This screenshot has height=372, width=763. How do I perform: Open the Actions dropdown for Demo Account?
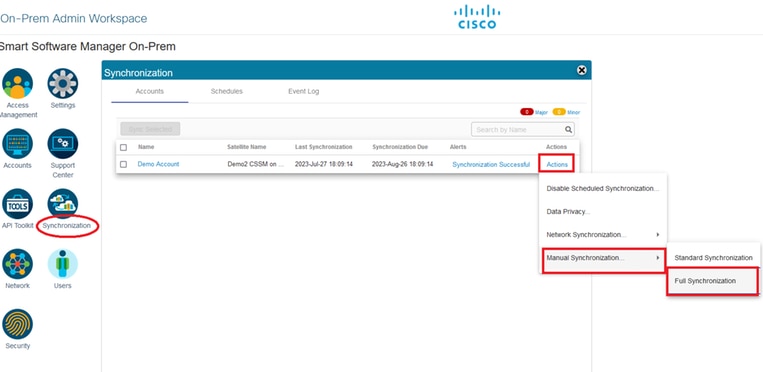[557, 165]
